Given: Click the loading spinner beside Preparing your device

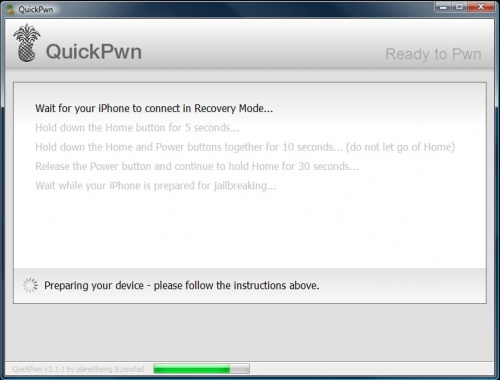Looking at the screenshot, I should coord(30,285).
